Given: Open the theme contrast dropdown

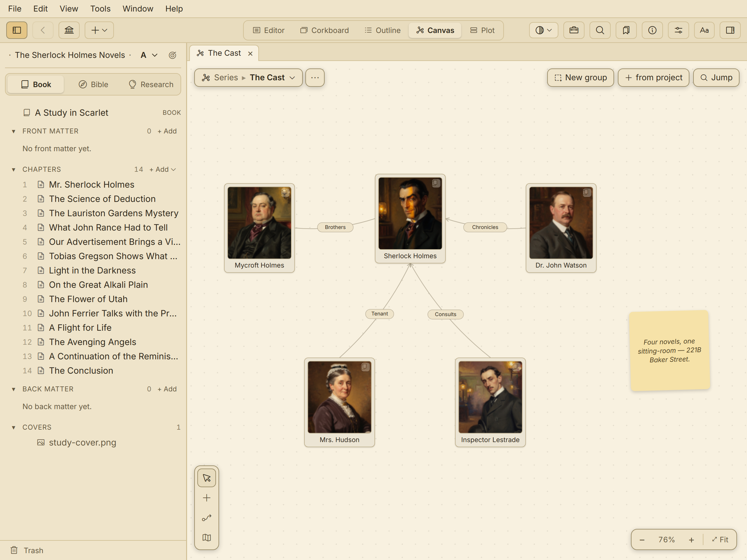Looking at the screenshot, I should point(543,30).
